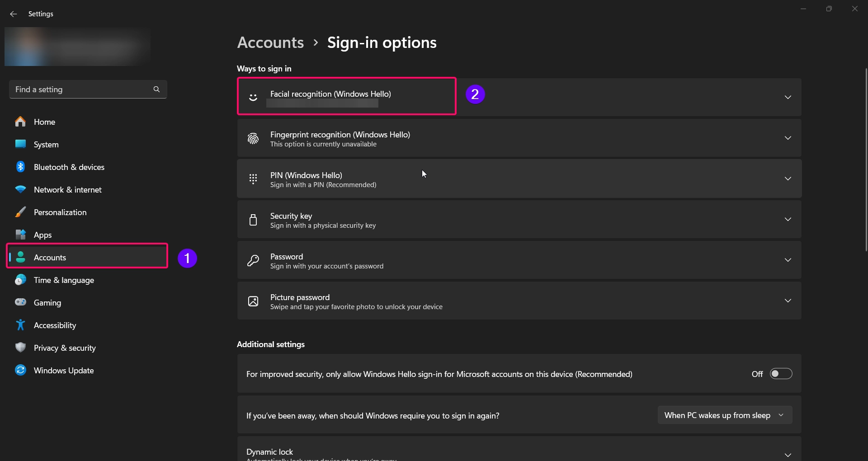Click the PIN keypad dots icon

(x=253, y=179)
